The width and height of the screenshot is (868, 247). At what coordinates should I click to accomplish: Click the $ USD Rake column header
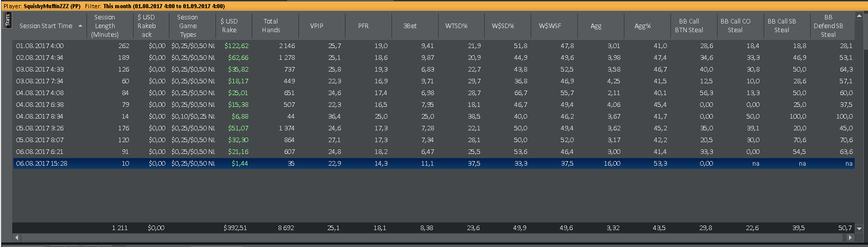click(229, 26)
